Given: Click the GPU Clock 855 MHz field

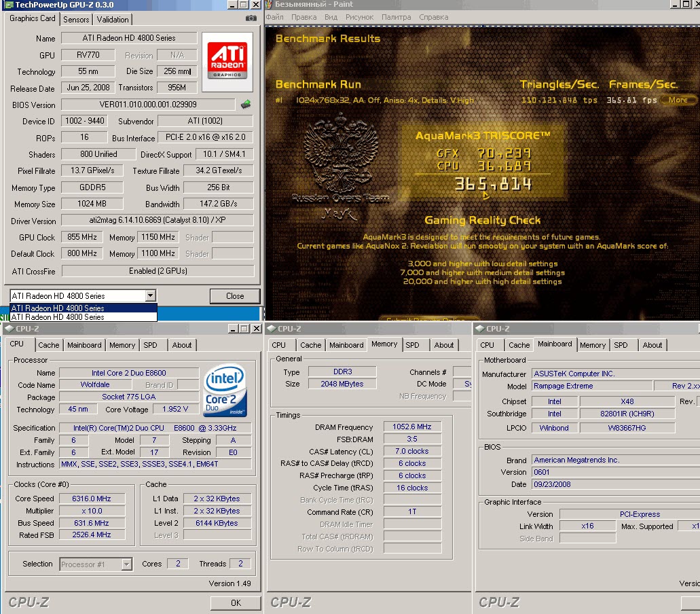Looking at the screenshot, I should tap(81, 237).
